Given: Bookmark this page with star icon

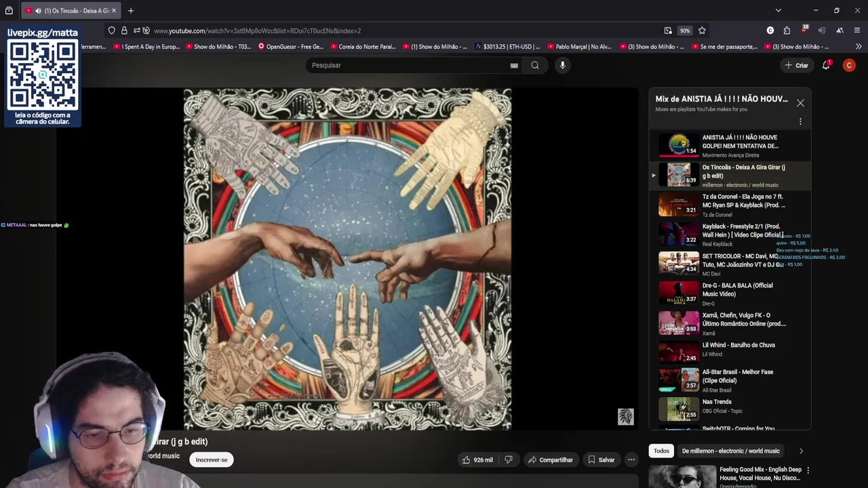Looking at the screenshot, I should coord(702,30).
